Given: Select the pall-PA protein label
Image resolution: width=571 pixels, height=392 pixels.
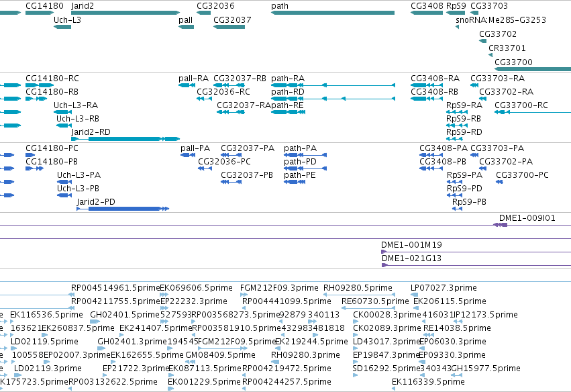Looking at the screenshot, I should 195,148.
